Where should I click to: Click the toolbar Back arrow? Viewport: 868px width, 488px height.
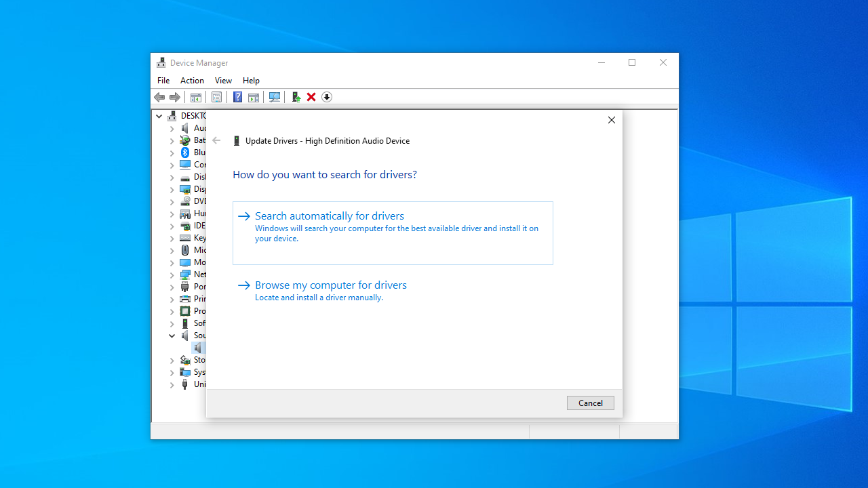tap(159, 97)
